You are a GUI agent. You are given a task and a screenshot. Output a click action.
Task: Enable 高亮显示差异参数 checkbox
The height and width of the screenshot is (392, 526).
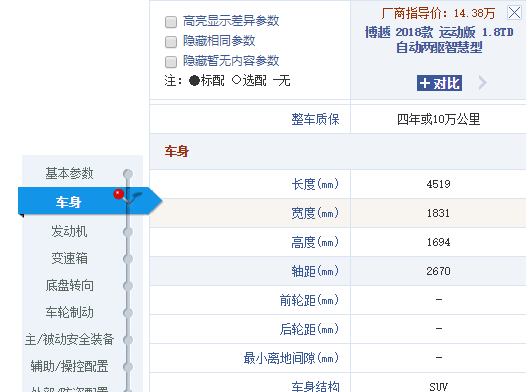pyautogui.click(x=171, y=22)
